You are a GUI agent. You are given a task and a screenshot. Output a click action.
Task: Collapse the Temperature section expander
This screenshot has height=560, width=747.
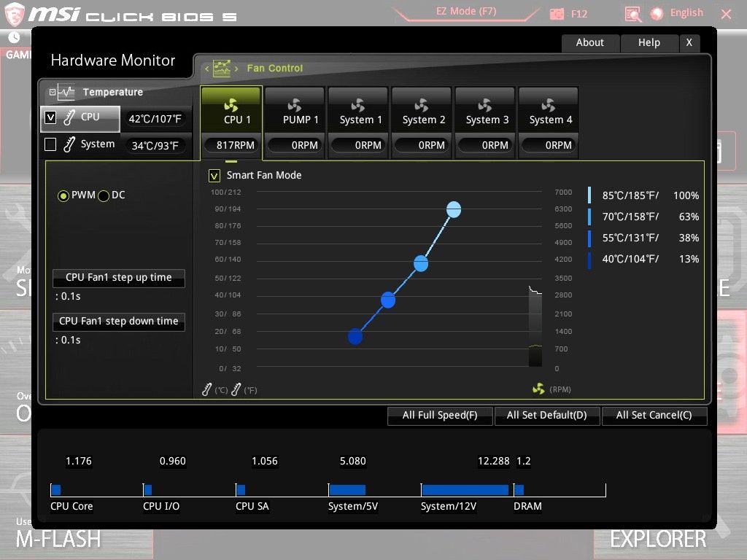click(53, 92)
